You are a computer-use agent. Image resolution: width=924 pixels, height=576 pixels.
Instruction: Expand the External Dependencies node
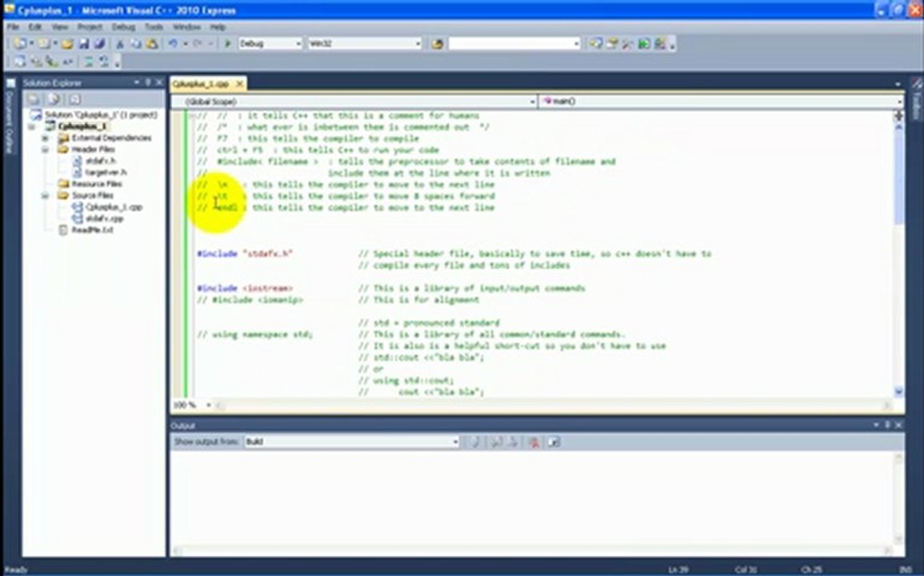[x=45, y=138]
